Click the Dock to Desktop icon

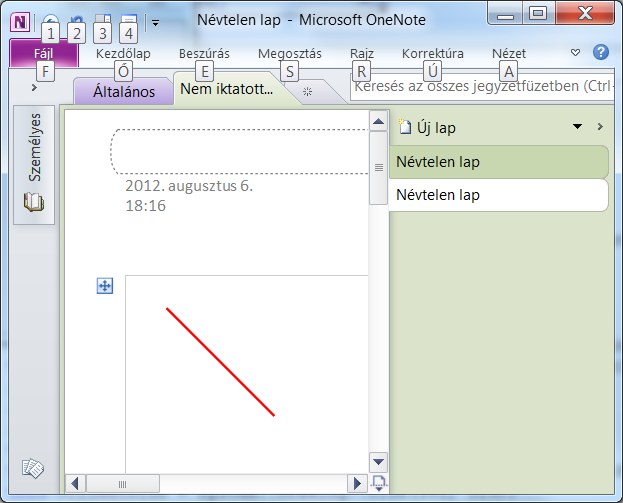103,21
